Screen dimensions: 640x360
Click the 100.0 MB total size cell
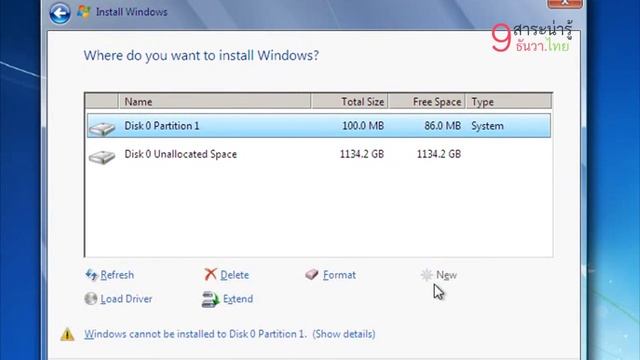363,126
